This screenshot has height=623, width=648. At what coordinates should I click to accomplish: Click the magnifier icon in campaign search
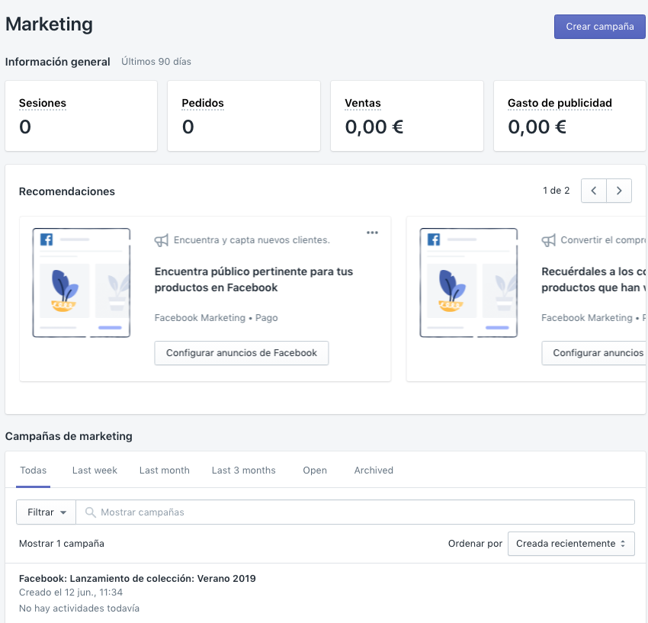tap(90, 512)
